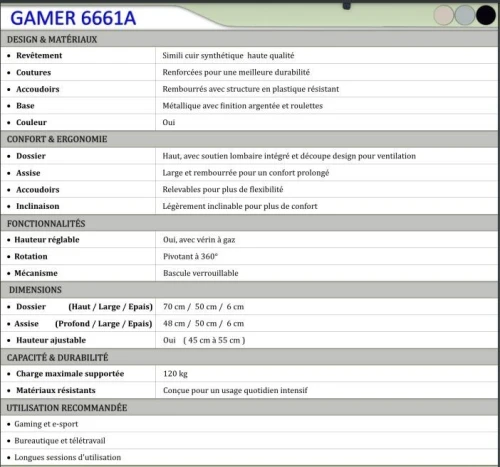The image size is (500, 467).
Task: Click the Hauteur ajustable label
Action: coord(51,340)
